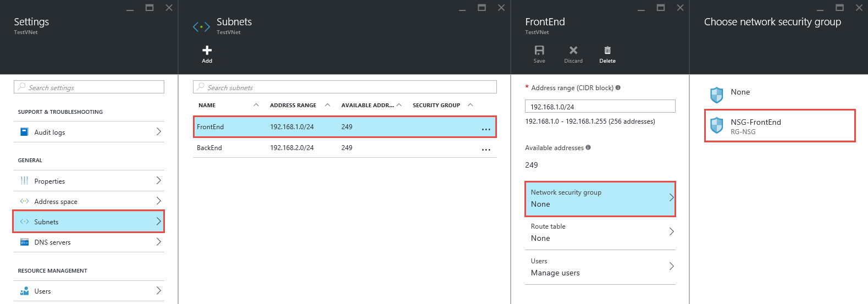Image resolution: width=868 pixels, height=304 pixels.
Task: Click the 249 value in BackEnd row
Action: (x=347, y=147)
